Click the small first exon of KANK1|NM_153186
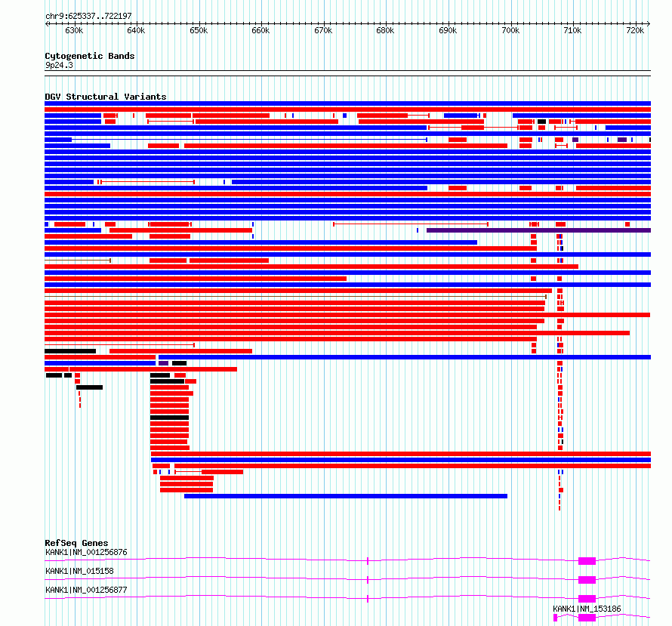The height and width of the screenshot is (626, 672). click(556, 618)
